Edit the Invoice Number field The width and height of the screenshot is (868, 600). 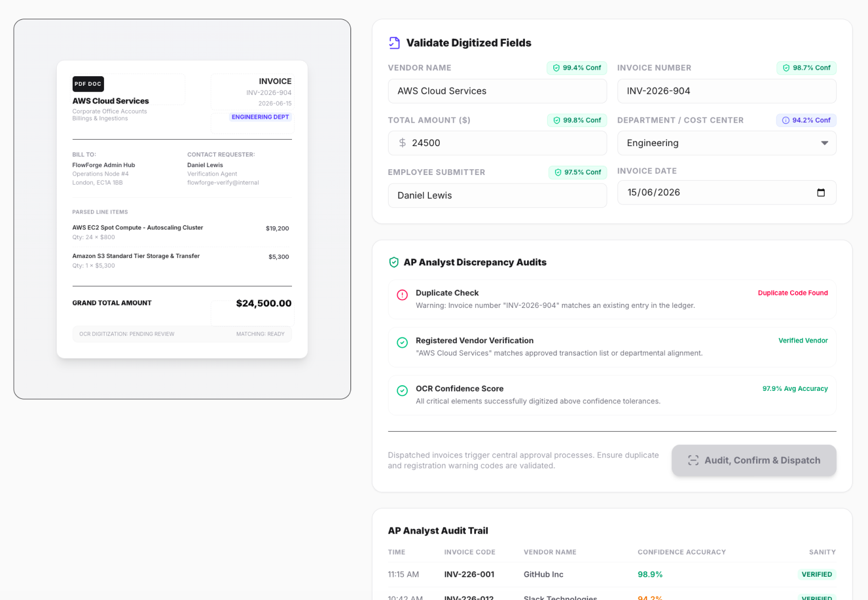727,91
